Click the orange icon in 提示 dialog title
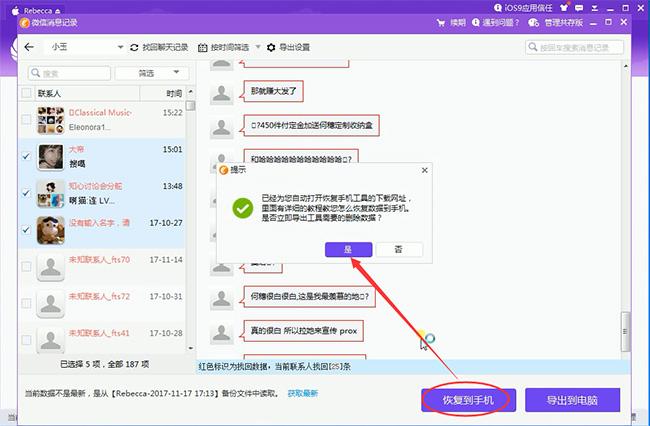Viewport: 650px width, 426px height. (x=224, y=170)
